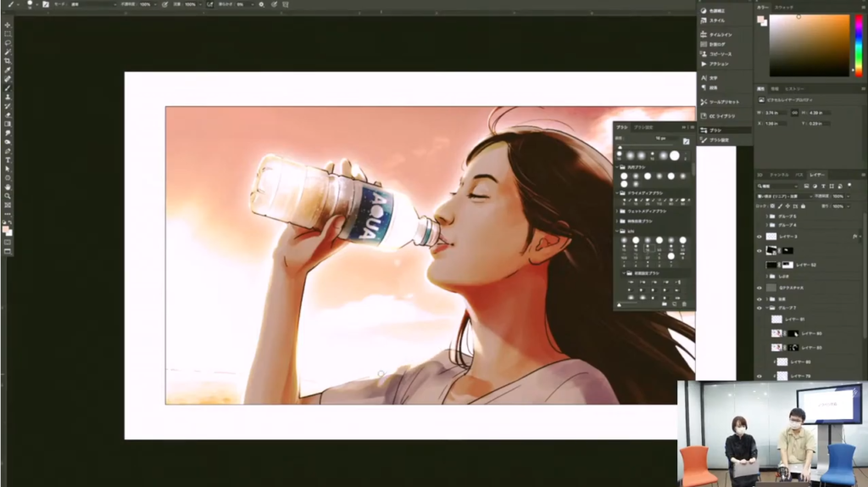This screenshot has height=487, width=868.
Task: Hide the レイヤー 3 layer
Action: click(x=759, y=237)
